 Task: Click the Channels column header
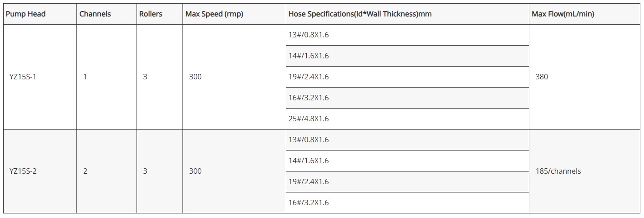95,14
